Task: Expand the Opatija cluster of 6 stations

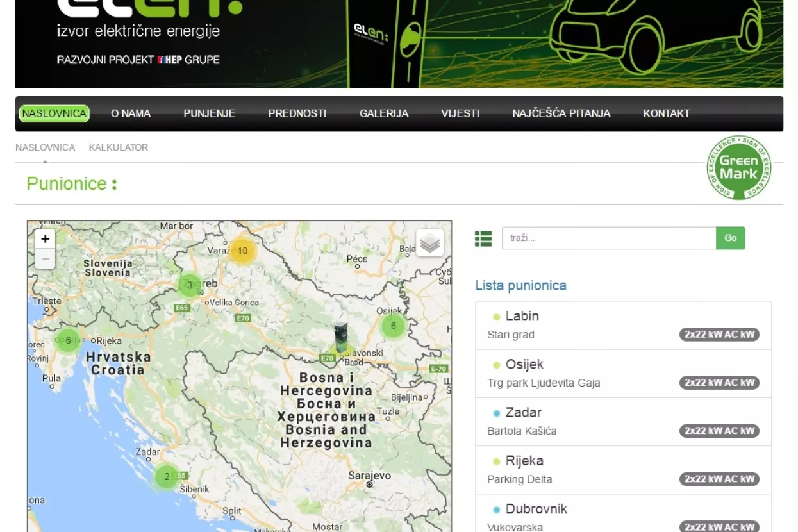Action: [68, 340]
